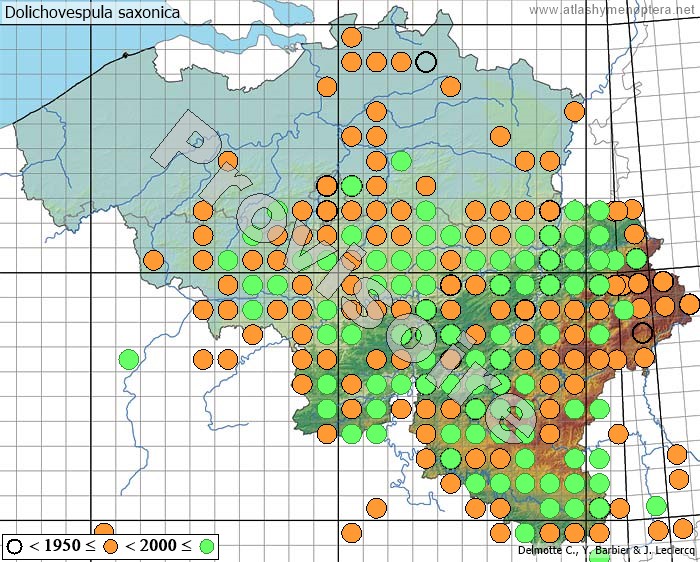The image size is (700, 562).
Task: Click the orange circle legend symbol
Action: point(111,546)
